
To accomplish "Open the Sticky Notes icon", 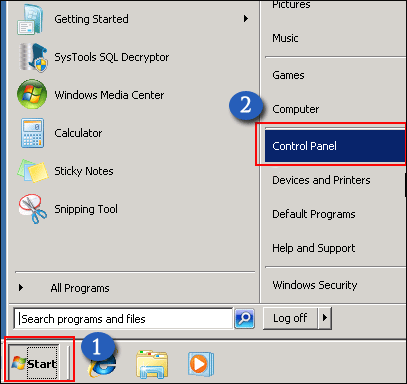I will (33, 171).
